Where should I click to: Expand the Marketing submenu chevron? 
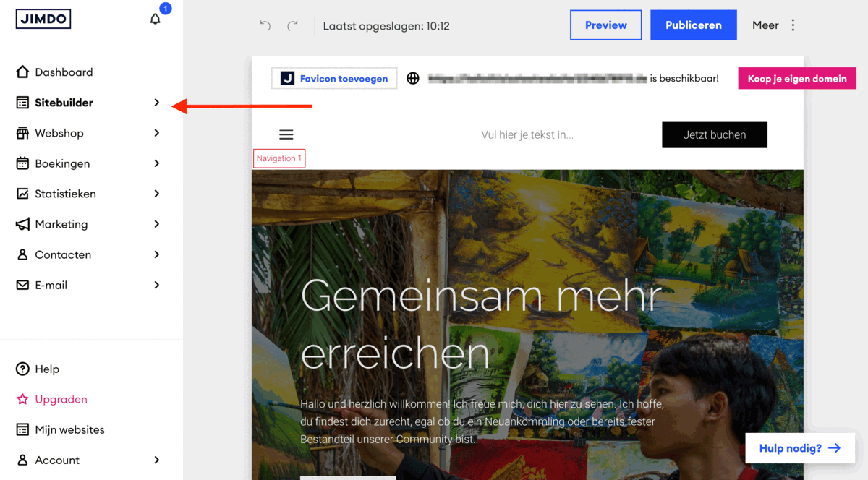pos(156,224)
